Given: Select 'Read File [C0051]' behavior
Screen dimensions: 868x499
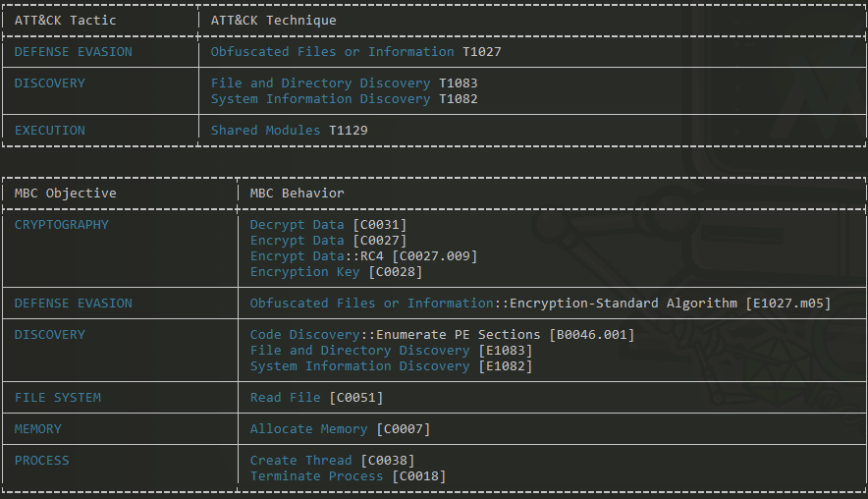Looking at the screenshot, I should [x=316, y=398].
